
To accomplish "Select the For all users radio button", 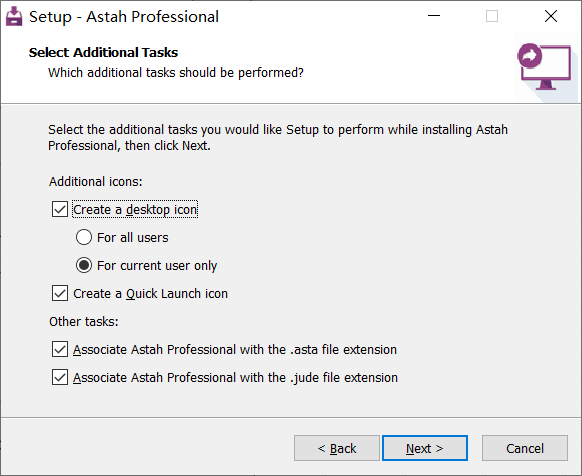I will click(84, 237).
